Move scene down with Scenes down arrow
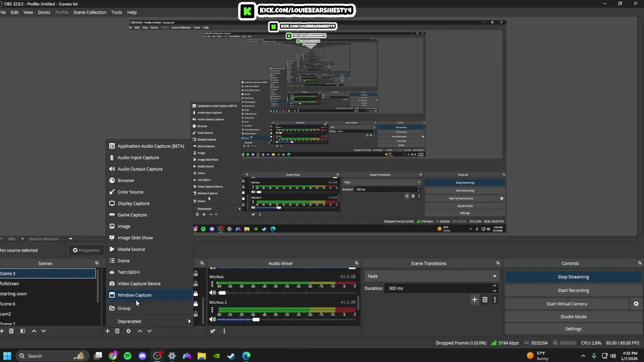This screenshot has width=644, height=362. [43, 331]
